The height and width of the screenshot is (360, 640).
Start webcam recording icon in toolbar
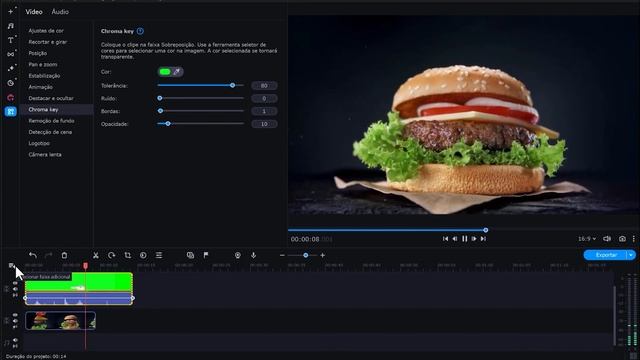pos(238,255)
